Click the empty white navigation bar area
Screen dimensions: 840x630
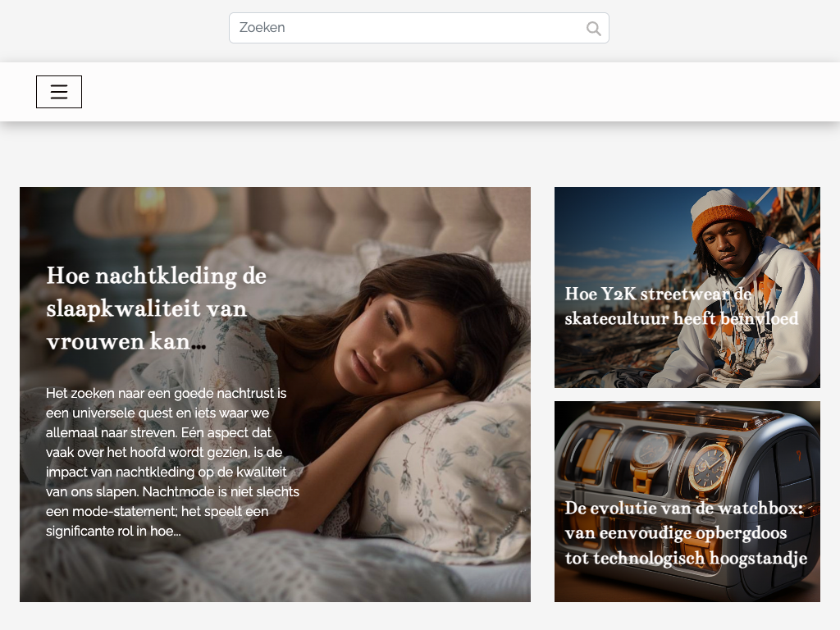click(459, 92)
